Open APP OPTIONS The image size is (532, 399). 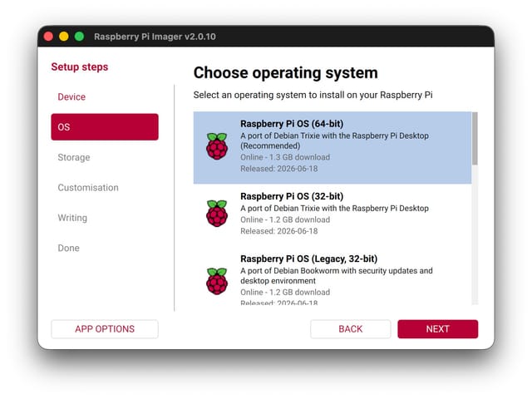(x=105, y=329)
